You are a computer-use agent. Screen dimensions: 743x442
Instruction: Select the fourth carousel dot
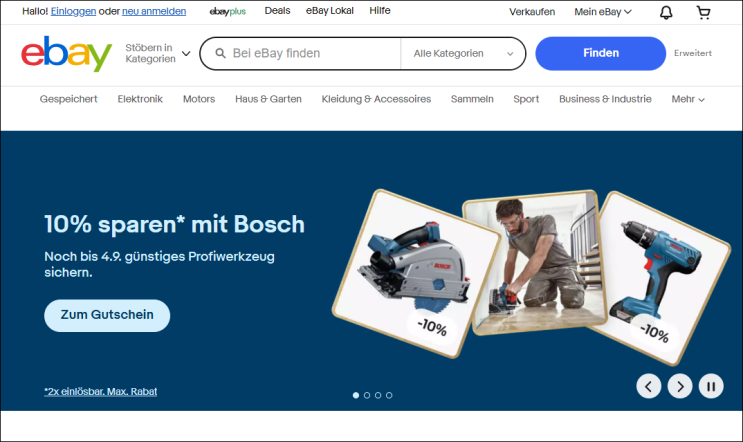point(389,395)
